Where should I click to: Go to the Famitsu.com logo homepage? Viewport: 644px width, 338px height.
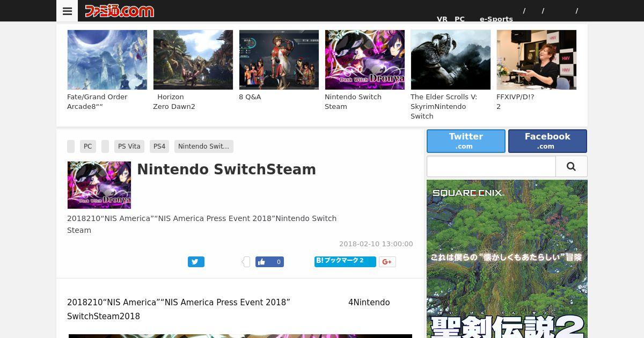[119, 11]
